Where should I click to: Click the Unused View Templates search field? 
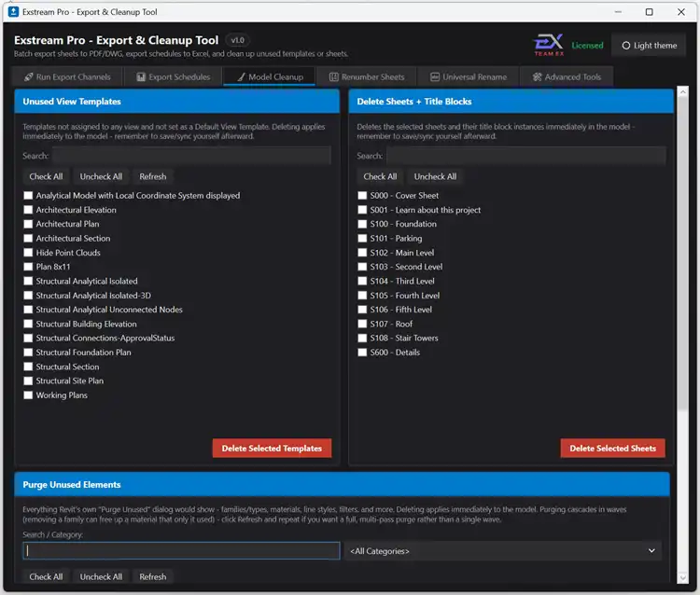point(191,156)
